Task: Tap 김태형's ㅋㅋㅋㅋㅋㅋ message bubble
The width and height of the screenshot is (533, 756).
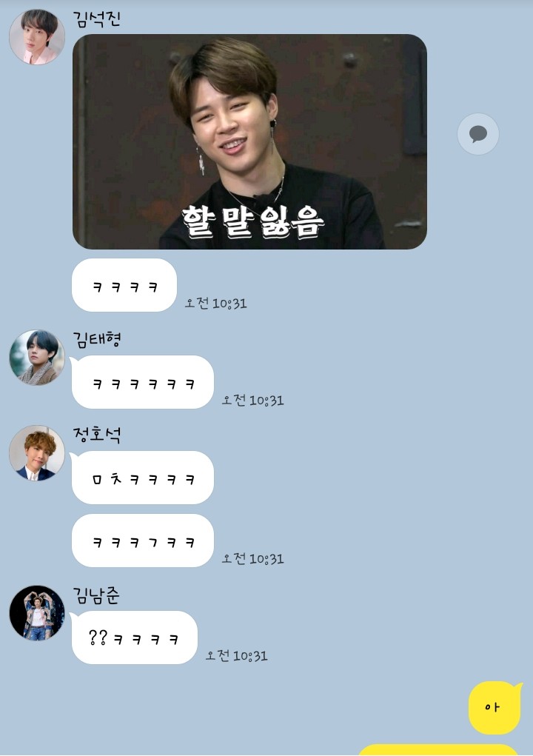Action: tap(143, 382)
